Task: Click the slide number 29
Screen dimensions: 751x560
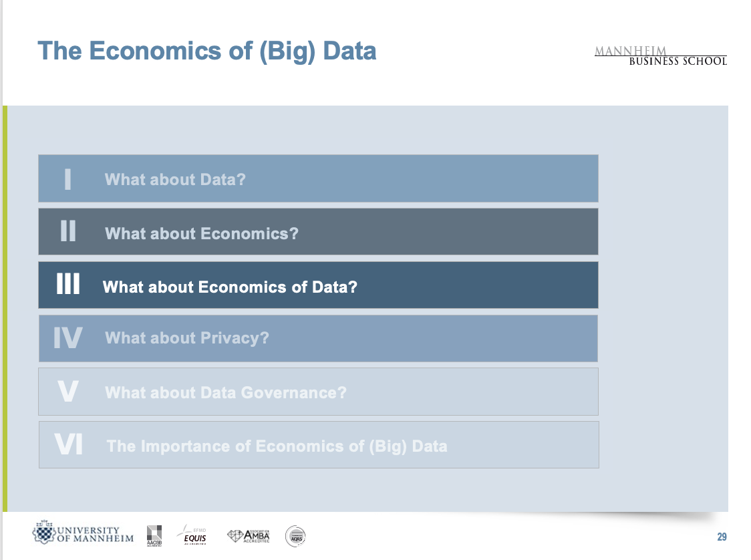Action: tap(722, 537)
